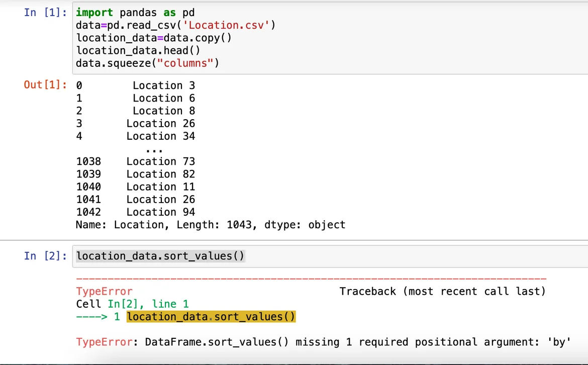Click the location_data=data.copy() line
This screenshot has height=365, width=588.
(154, 38)
